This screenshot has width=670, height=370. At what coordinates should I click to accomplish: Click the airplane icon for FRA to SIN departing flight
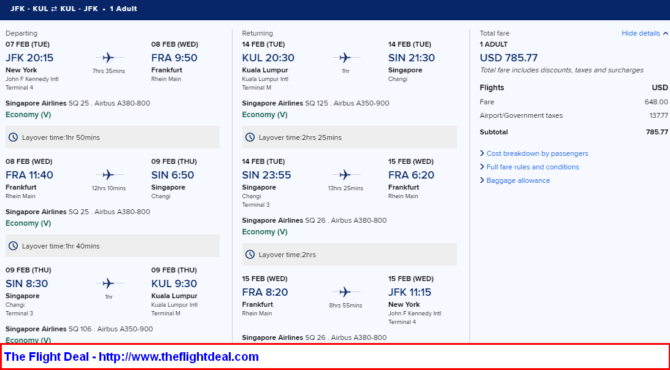[x=109, y=175]
